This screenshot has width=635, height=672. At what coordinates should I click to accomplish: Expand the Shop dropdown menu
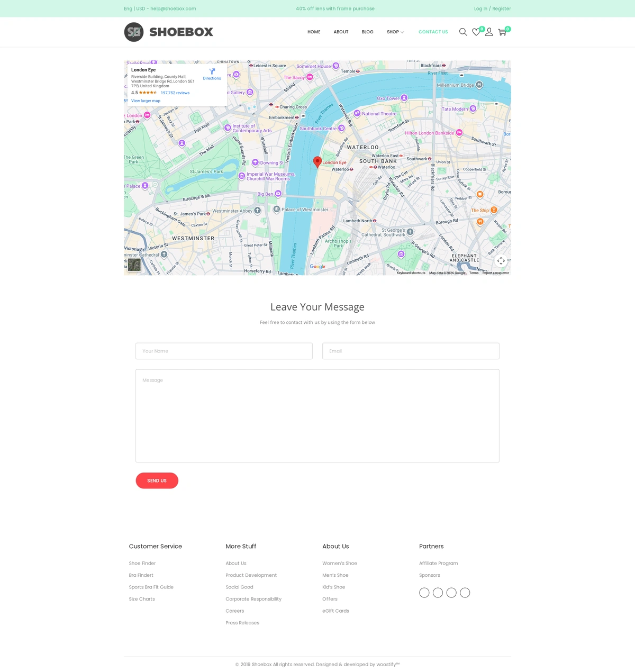395,32
